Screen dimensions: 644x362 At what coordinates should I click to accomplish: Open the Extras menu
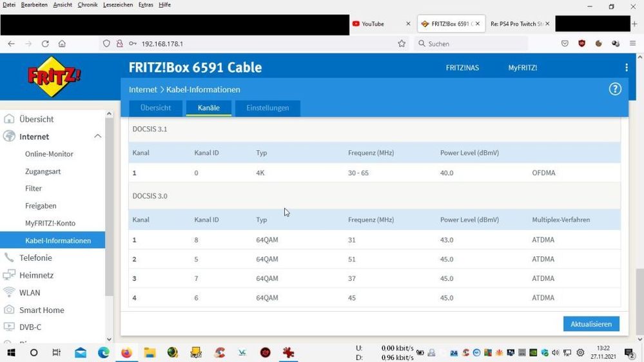(x=146, y=5)
